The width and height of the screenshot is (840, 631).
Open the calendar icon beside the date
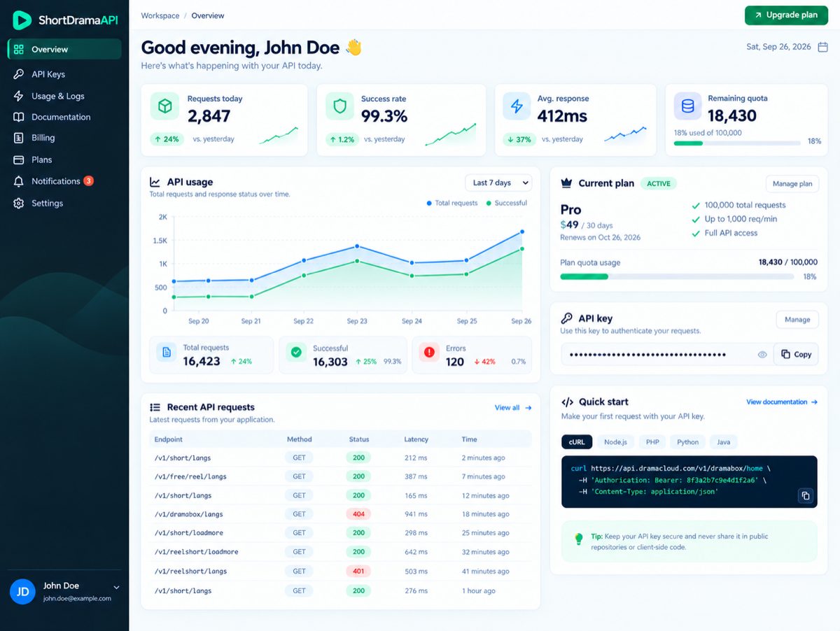coord(823,47)
